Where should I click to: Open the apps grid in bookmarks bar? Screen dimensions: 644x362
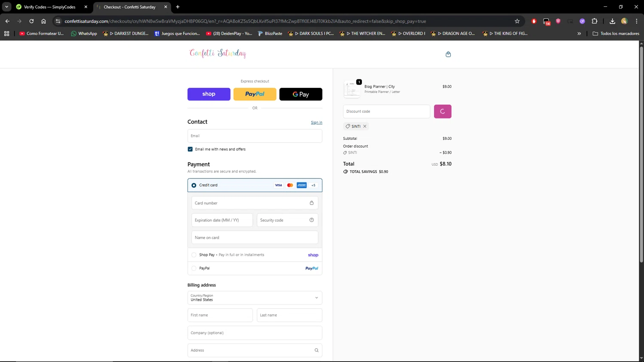pos(6,33)
